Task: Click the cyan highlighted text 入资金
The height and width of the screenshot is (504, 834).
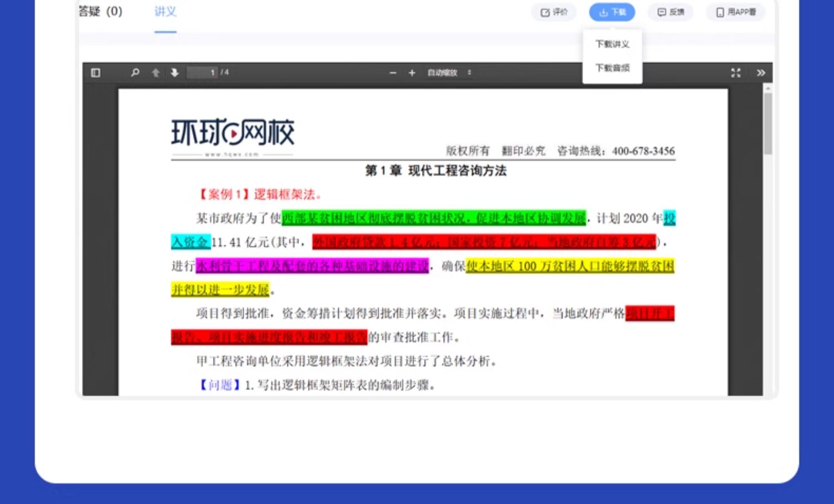Action: click(x=191, y=242)
